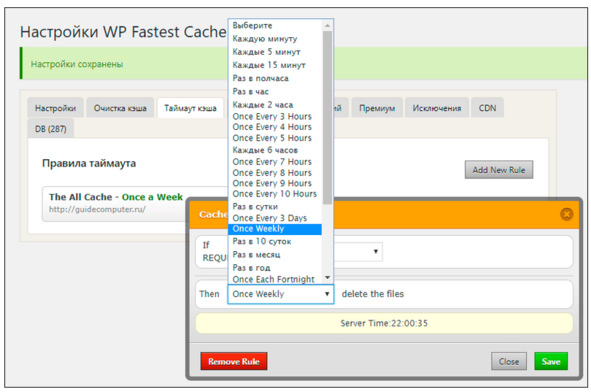
Task: Click the Remove Rule button
Action: pos(234,361)
